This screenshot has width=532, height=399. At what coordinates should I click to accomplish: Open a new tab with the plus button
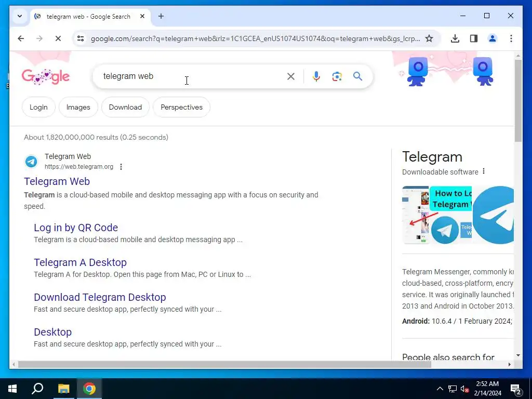(161, 16)
